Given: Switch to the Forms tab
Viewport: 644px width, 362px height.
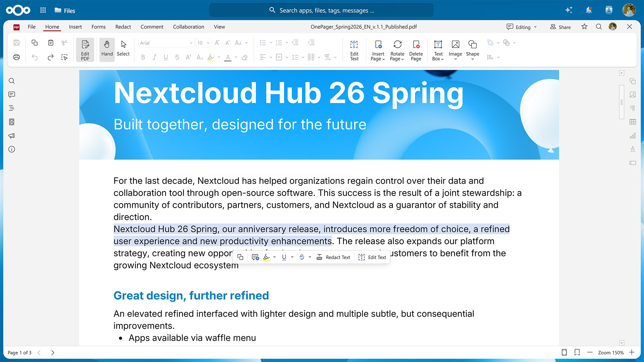Looking at the screenshot, I should pyautogui.click(x=98, y=27).
